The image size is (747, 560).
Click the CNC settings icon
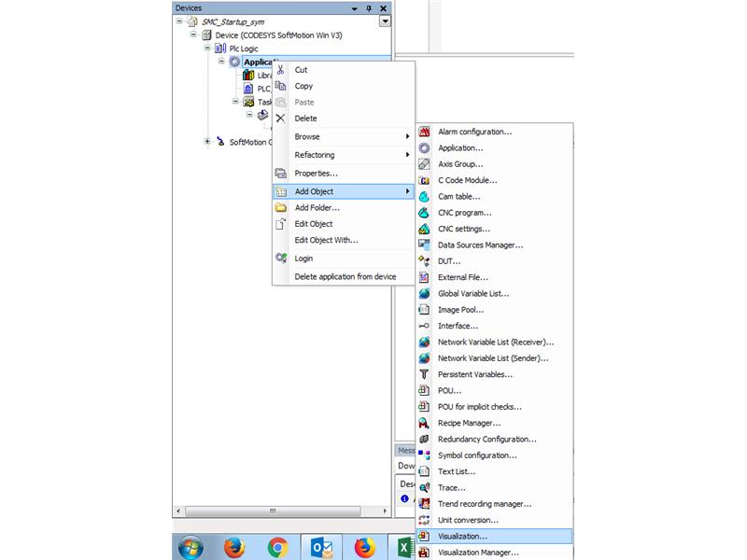coord(424,229)
